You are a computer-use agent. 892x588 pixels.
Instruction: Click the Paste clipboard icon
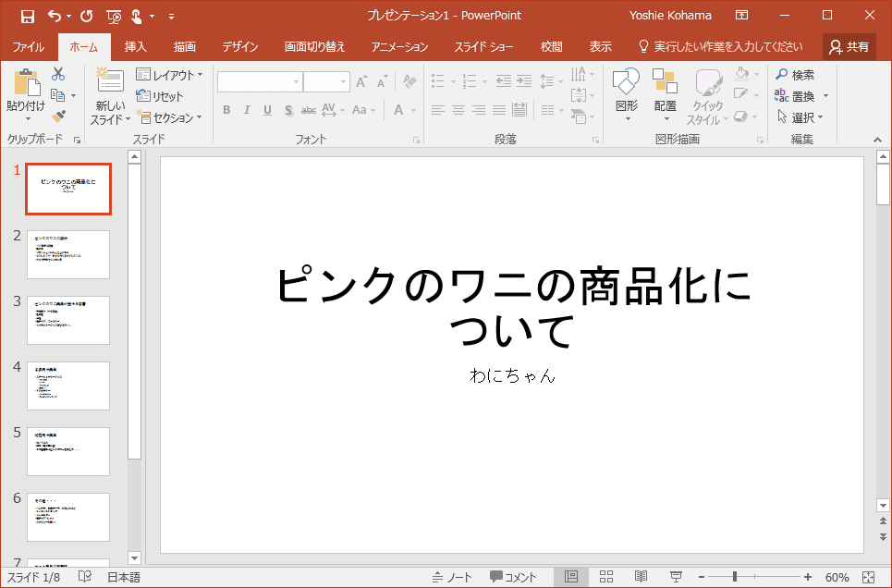[25, 84]
